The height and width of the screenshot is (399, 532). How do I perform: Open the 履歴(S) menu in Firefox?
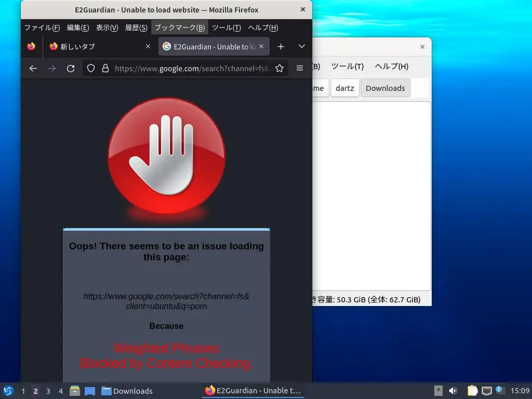pyautogui.click(x=137, y=28)
